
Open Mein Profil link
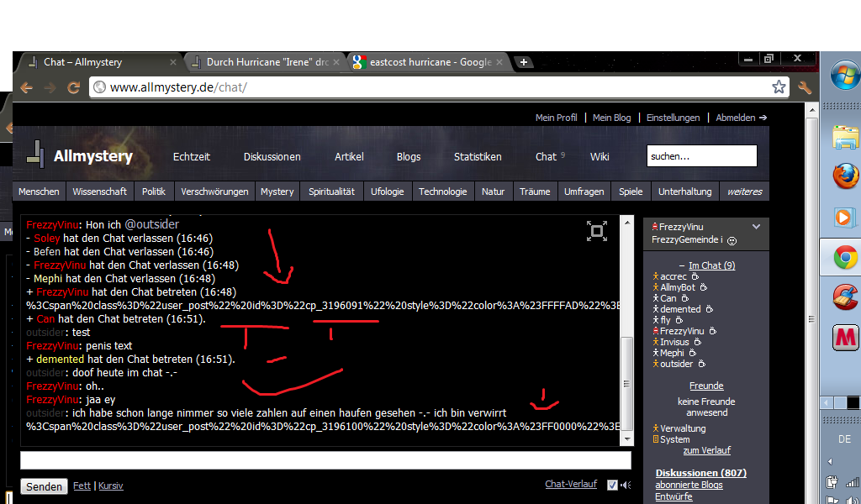(557, 118)
